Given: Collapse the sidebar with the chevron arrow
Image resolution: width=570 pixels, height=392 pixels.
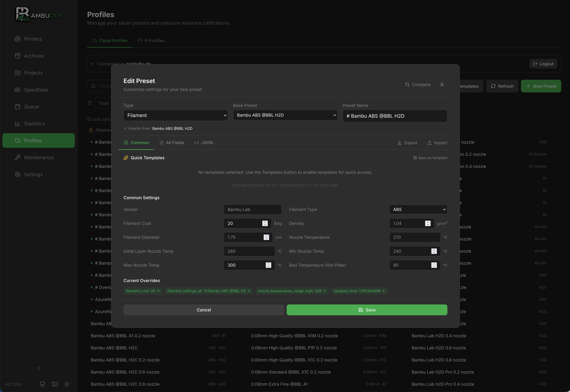Looking at the screenshot, I should tap(39, 368).
